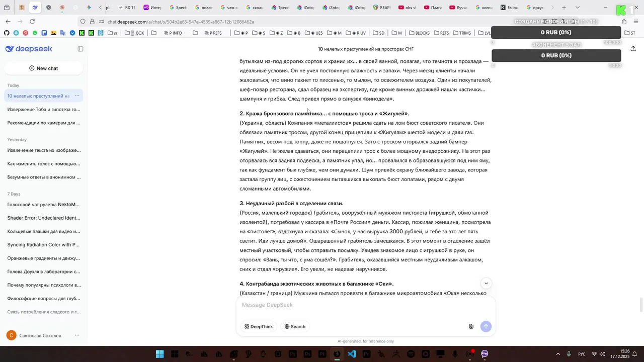Click the РУС keyboard language indicator
The width and height of the screenshot is (644, 362).
pyautogui.click(x=582, y=354)
